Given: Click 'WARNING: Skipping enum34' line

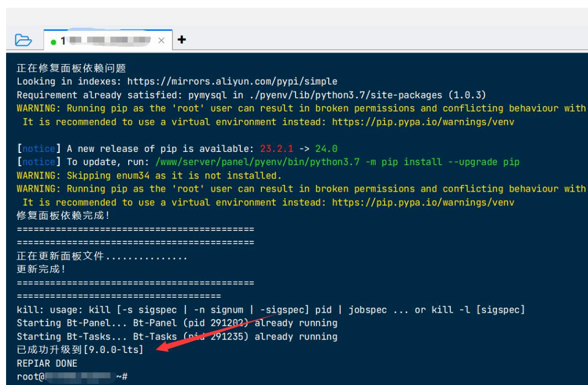Looking at the screenshot, I should [x=149, y=176].
